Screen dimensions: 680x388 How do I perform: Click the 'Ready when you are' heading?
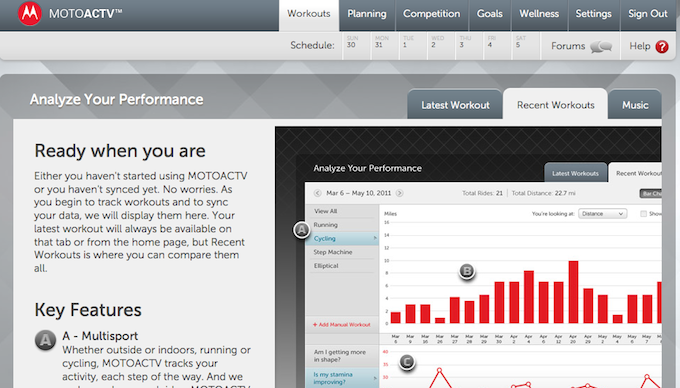120,151
